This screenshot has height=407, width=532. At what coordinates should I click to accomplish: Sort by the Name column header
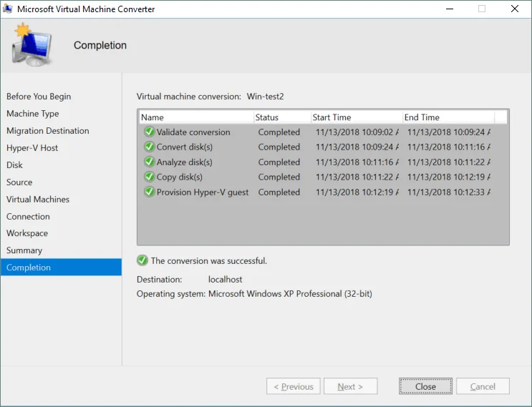click(196, 117)
